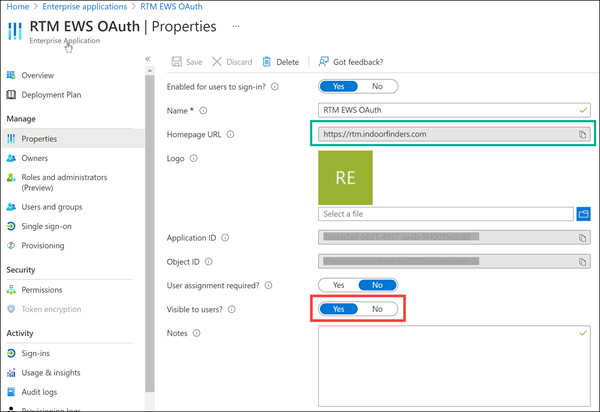
Task: Click the Usage & insights chart icon
Action: click(11, 372)
